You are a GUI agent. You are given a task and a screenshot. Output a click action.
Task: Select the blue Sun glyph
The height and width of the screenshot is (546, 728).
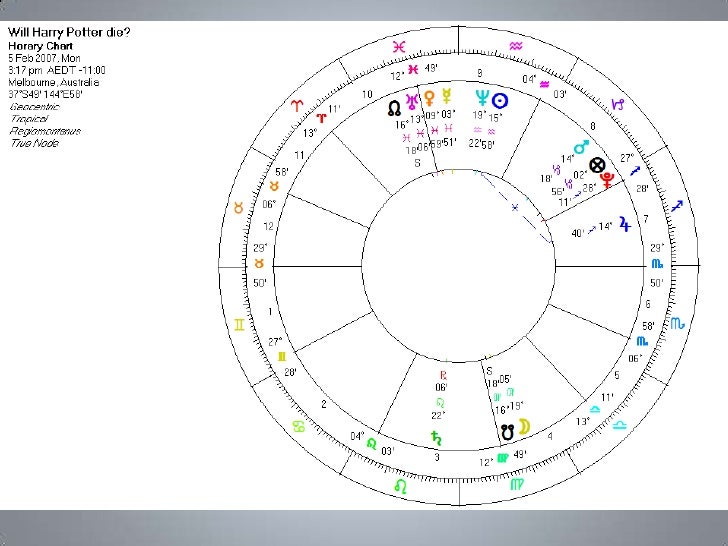click(500, 101)
